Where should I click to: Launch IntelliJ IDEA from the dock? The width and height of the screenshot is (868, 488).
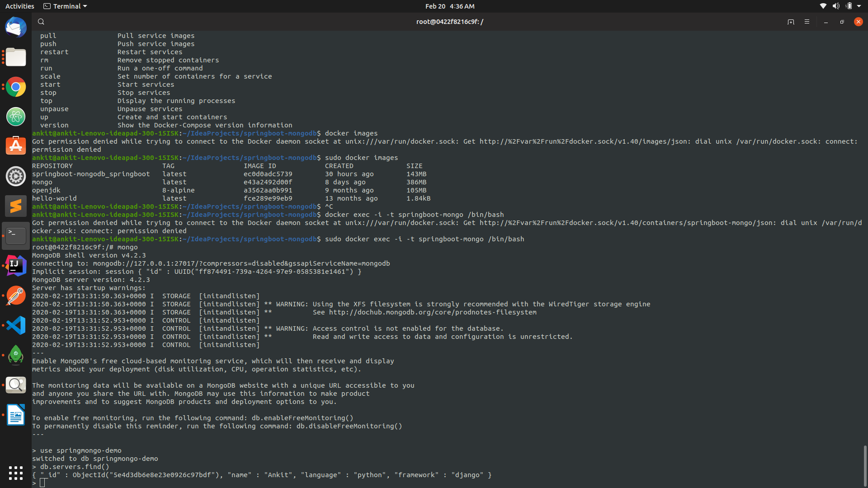click(16, 265)
